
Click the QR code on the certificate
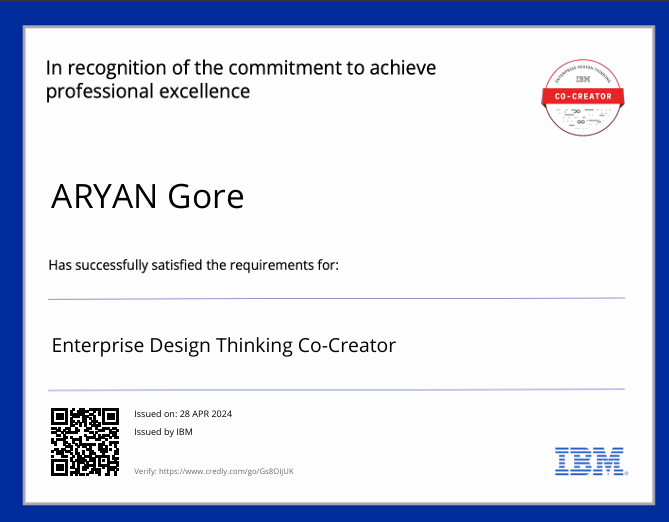pyautogui.click(x=85, y=442)
